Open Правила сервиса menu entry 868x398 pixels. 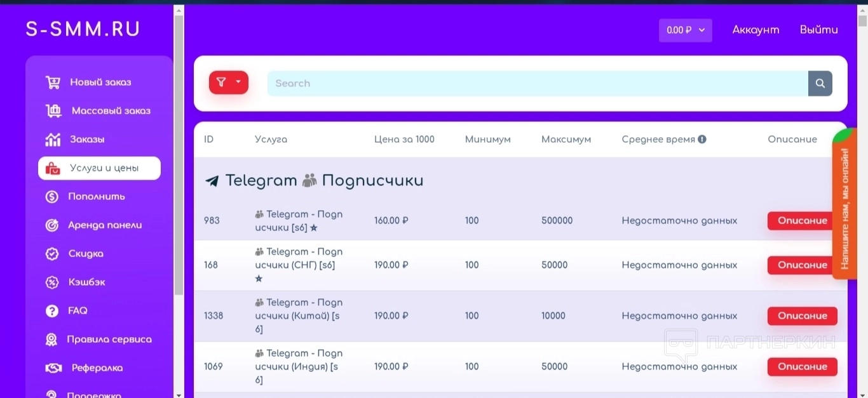tap(109, 340)
